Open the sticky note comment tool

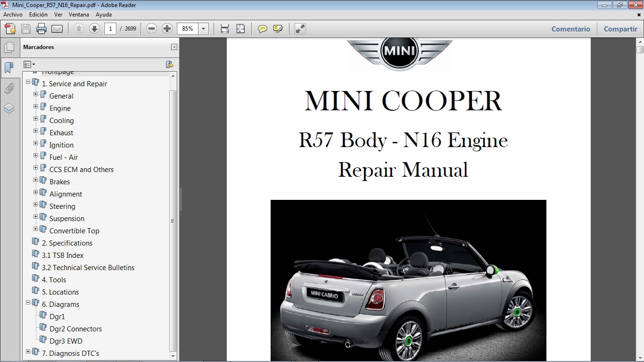(262, 29)
